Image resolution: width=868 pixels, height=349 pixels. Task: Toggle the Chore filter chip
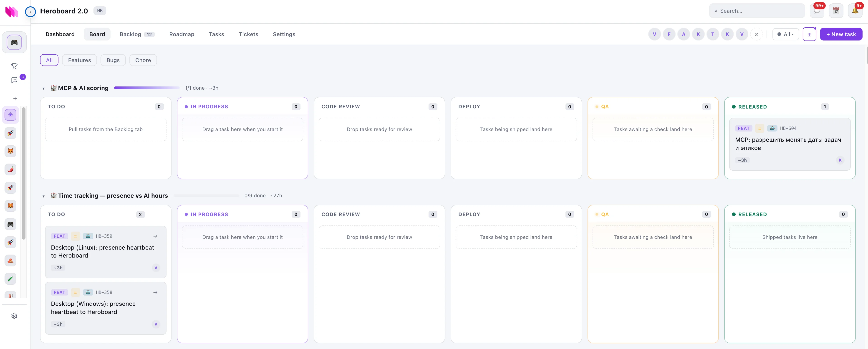pyautogui.click(x=143, y=60)
